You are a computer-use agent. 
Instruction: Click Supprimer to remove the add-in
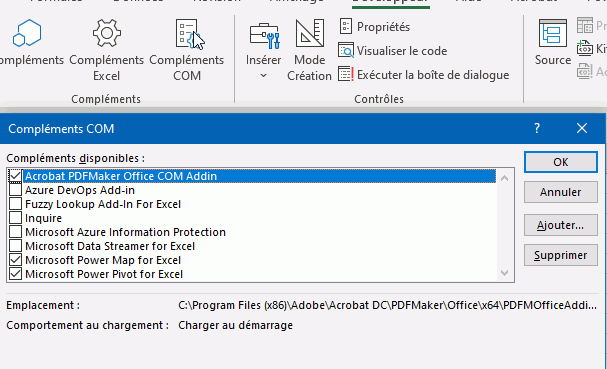(x=561, y=255)
